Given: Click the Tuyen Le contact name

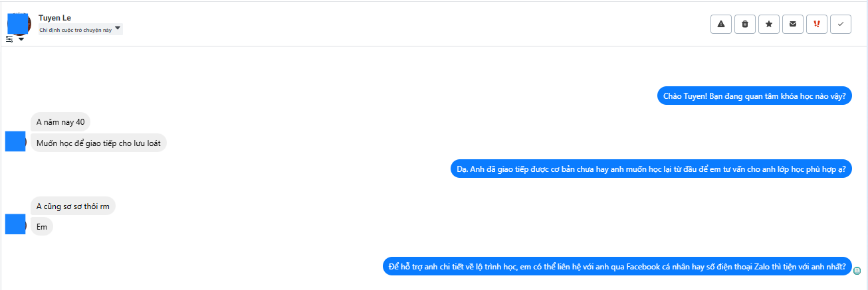Looking at the screenshot, I should 55,18.
